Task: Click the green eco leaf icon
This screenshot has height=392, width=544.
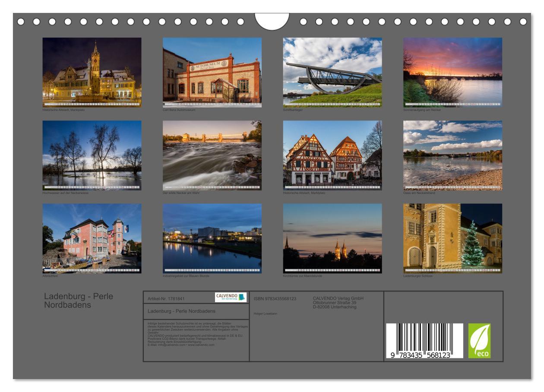Action: [479, 341]
